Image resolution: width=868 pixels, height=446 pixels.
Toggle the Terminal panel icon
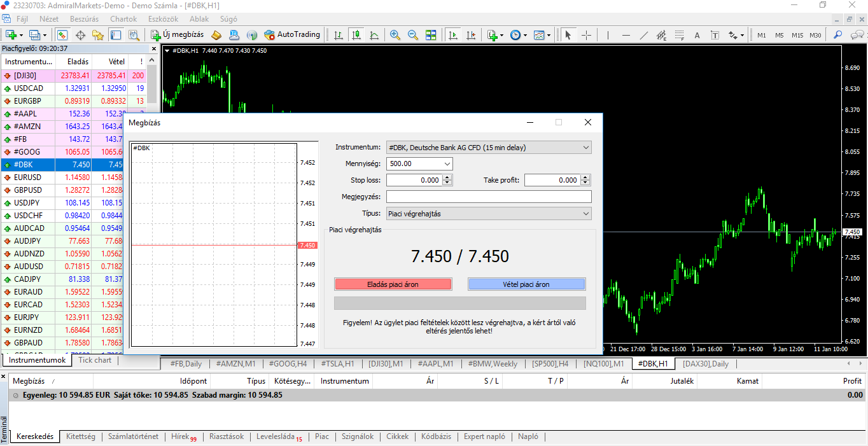(116, 35)
